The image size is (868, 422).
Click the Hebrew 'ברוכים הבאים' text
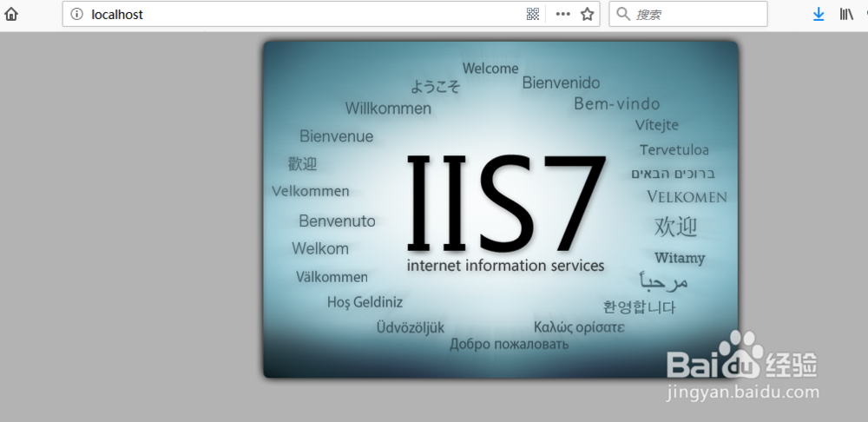click(x=674, y=174)
